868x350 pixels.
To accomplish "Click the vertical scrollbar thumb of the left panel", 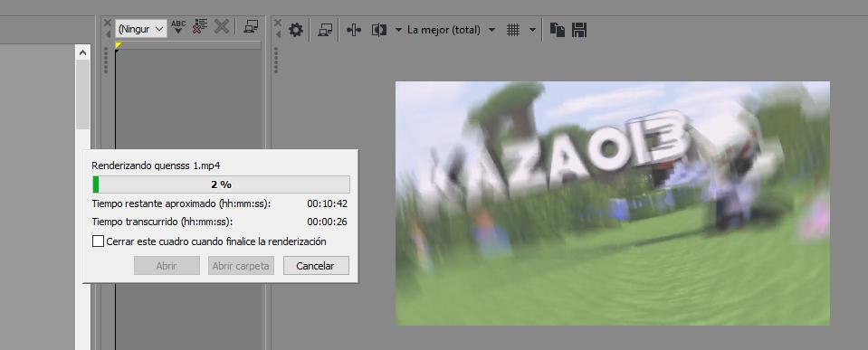I will point(82,95).
